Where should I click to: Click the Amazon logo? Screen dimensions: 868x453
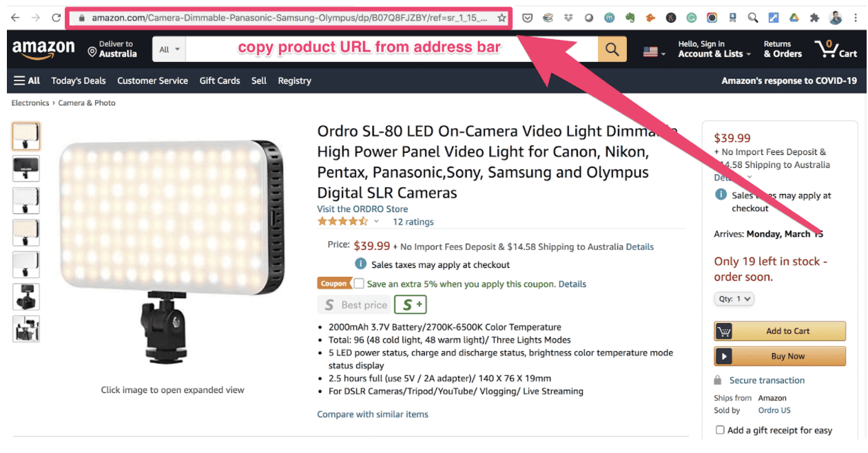coord(43,49)
